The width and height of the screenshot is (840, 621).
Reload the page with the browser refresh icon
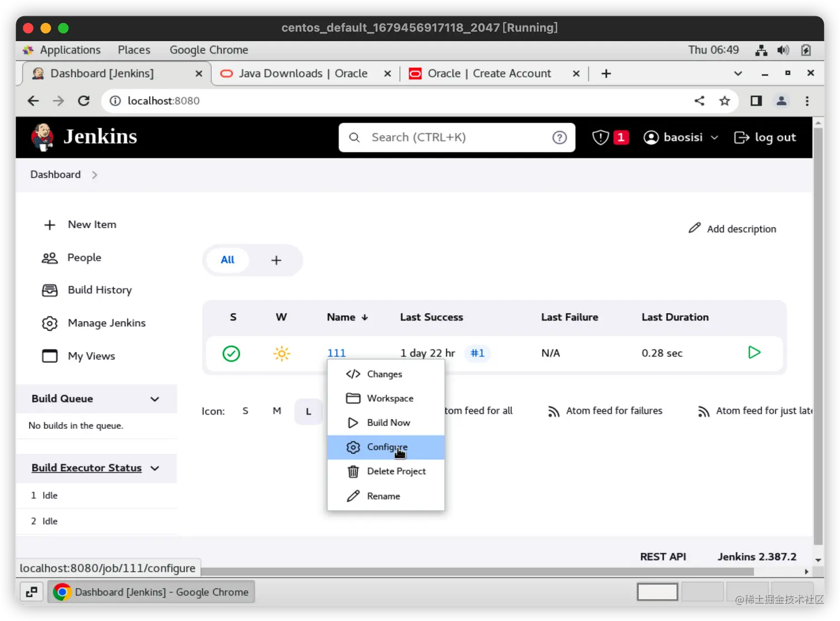pyautogui.click(x=84, y=101)
